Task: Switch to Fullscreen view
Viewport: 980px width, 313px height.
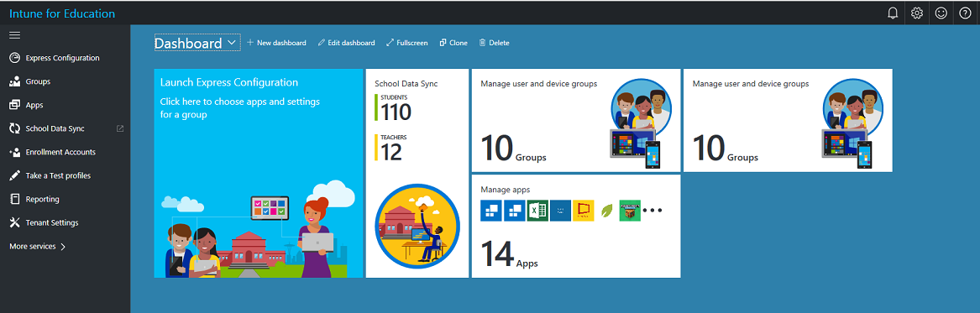Action: click(407, 43)
